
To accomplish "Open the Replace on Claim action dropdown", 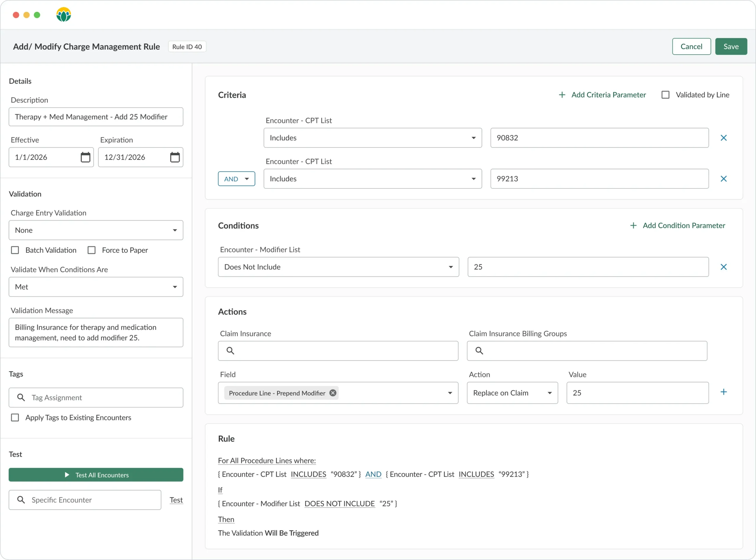I will coord(512,393).
